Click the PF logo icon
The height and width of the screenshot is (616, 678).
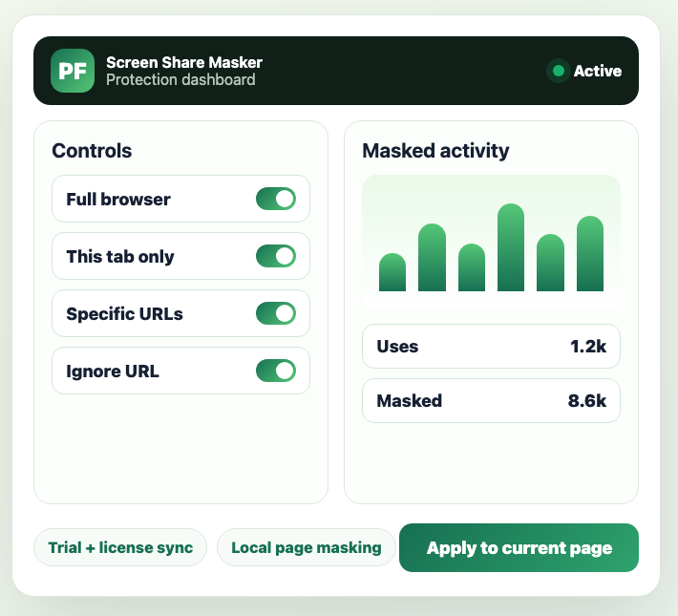pyautogui.click(x=73, y=71)
